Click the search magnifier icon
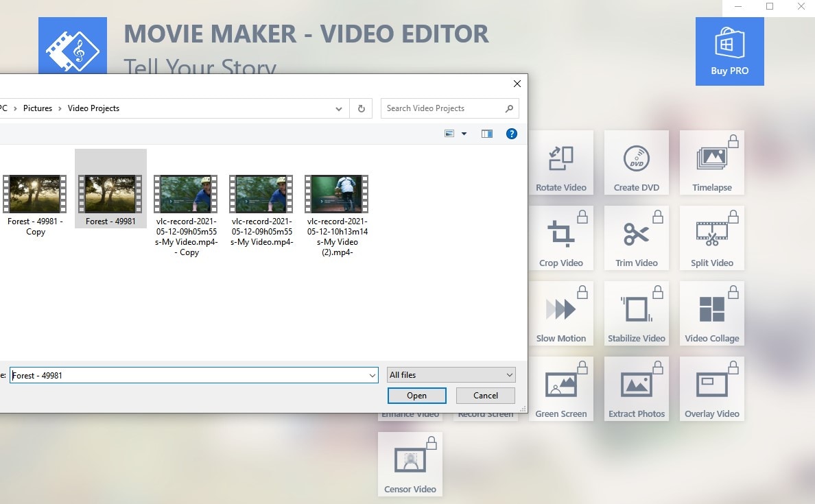 509,108
